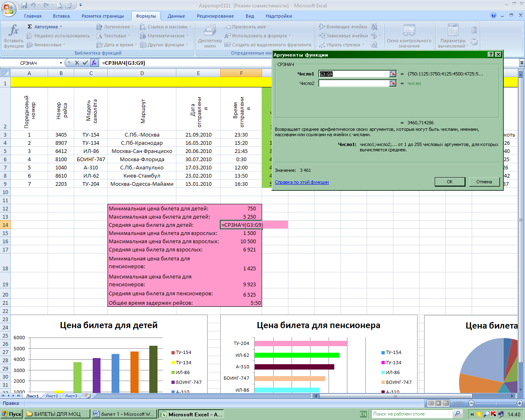Click the Undo arrow icon
The image size is (525, 420).
[x=33, y=5]
